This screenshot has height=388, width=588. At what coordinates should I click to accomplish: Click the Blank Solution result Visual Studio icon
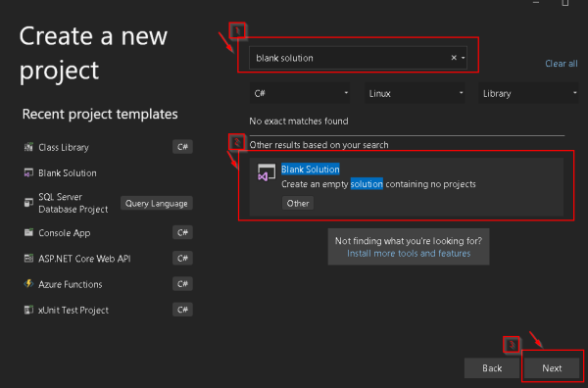coord(267,172)
